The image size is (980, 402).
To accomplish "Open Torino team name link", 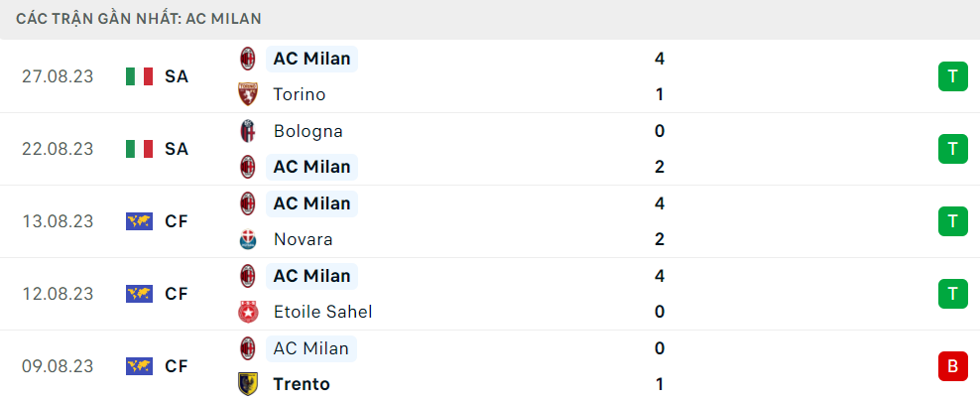I will 300,94.
